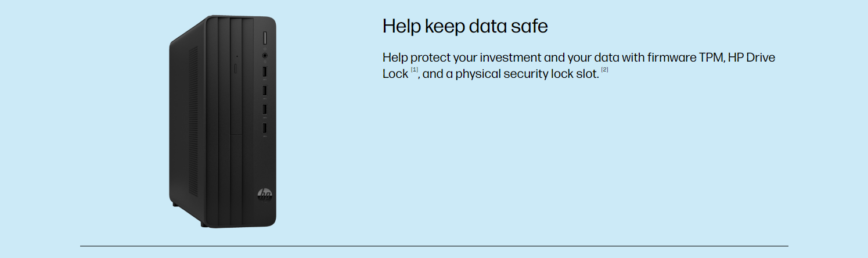Image resolution: width=868 pixels, height=258 pixels.
Task: Click the bottom USB port on front panel
Action: [x=265, y=128]
